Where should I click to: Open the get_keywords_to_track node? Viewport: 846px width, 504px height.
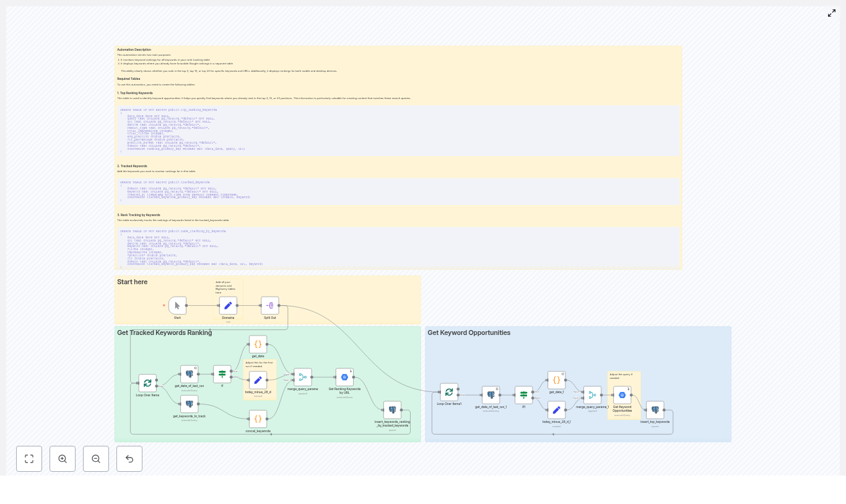click(190, 404)
